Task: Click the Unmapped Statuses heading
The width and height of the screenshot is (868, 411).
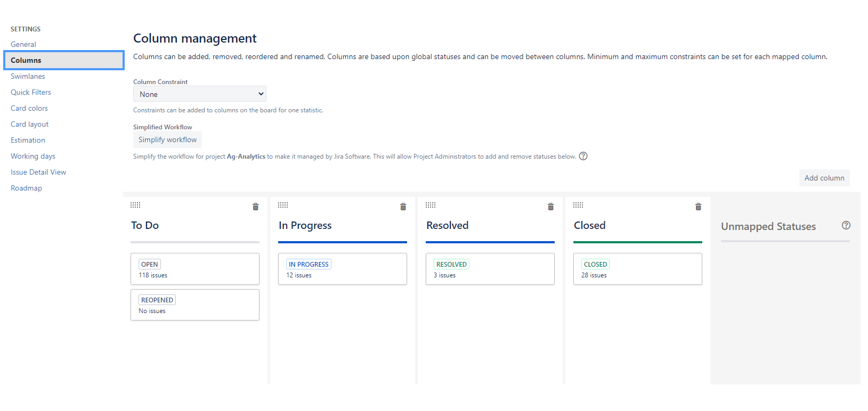Action: coord(768,226)
